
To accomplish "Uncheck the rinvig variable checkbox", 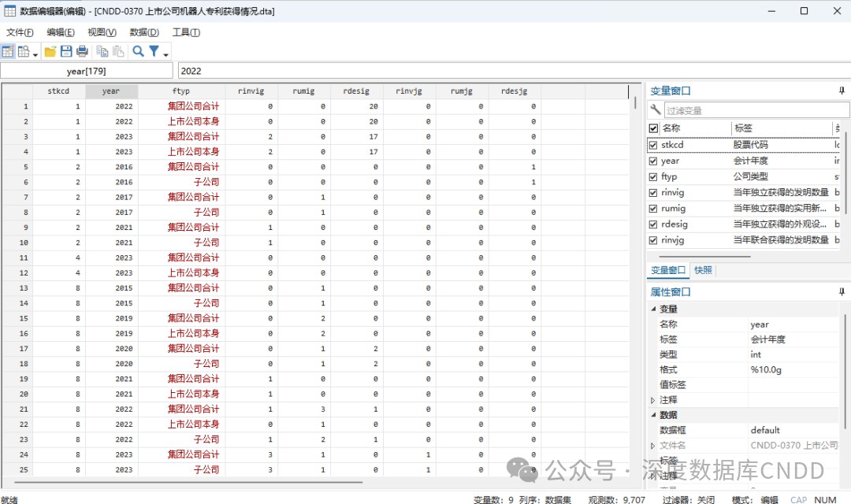I will pyautogui.click(x=653, y=193).
